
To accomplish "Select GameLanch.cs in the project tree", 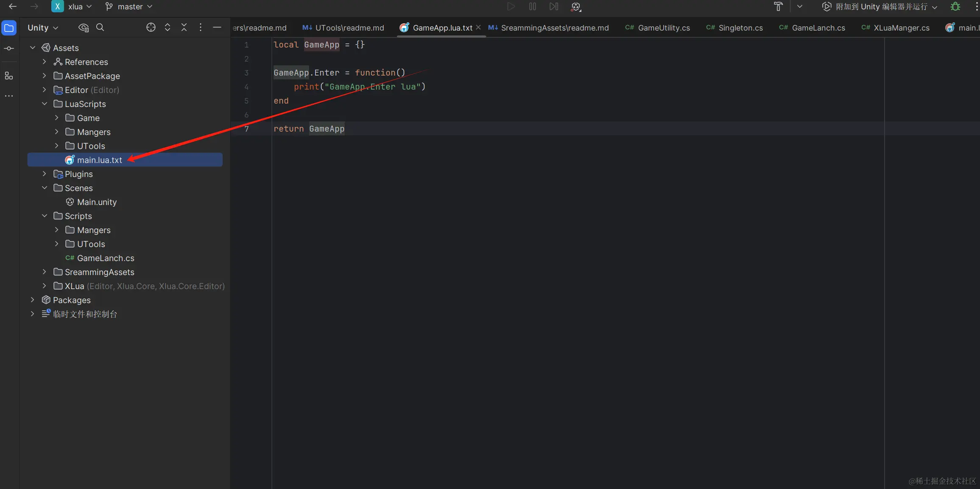I will coord(106,258).
